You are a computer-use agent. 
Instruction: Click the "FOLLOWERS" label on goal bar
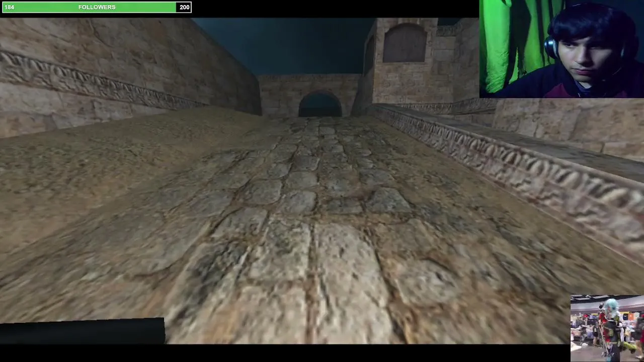click(x=97, y=7)
